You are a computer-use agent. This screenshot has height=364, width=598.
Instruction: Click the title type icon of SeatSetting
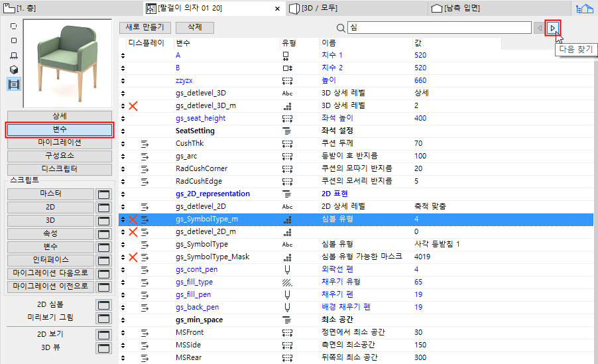pyautogui.click(x=287, y=131)
